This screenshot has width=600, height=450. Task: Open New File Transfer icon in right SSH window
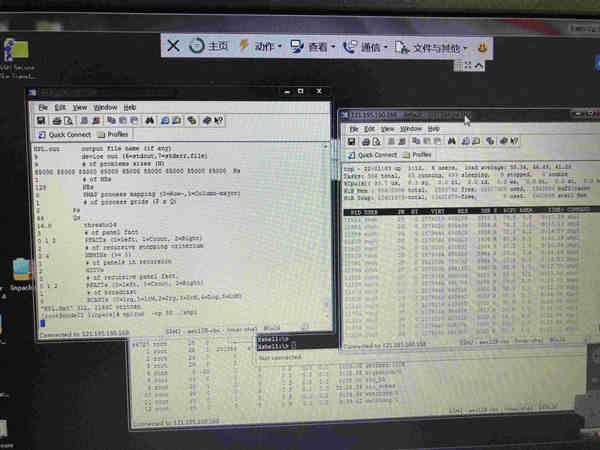coord(476,141)
